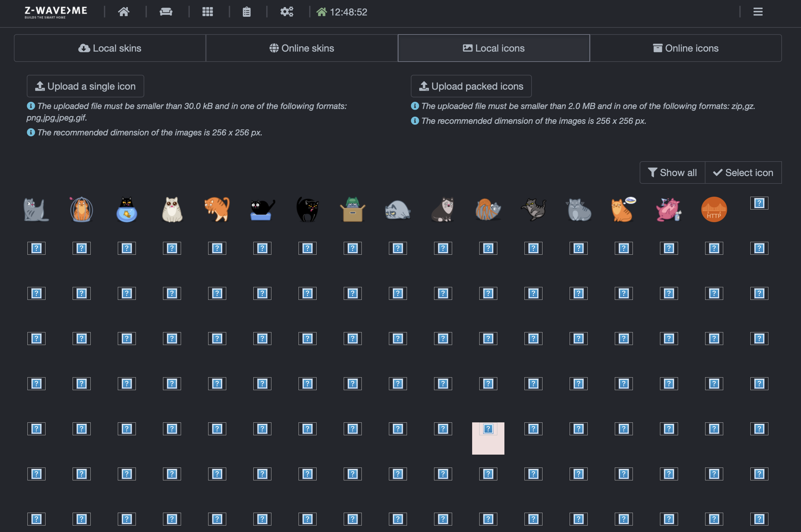
Task: Open settings gears icon in header
Action: tap(287, 12)
